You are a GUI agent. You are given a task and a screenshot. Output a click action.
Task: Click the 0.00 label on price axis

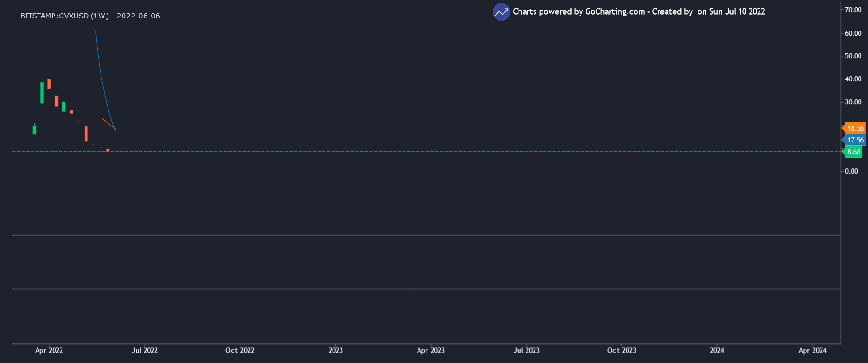(851, 171)
